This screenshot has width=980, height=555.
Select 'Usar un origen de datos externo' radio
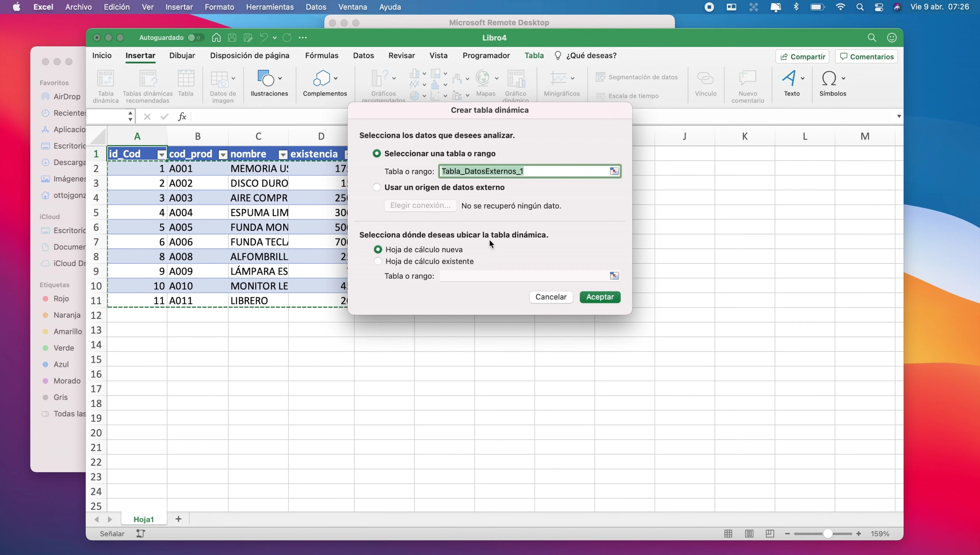(x=377, y=187)
